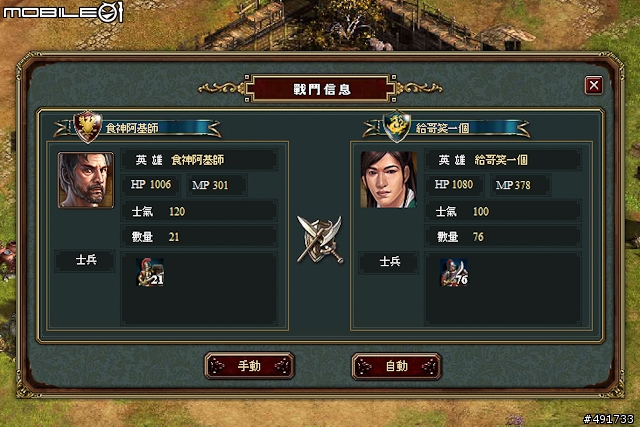The image size is (640, 427).
Task: Click the 數量 76 quantity row
Action: pyautogui.click(x=503, y=237)
